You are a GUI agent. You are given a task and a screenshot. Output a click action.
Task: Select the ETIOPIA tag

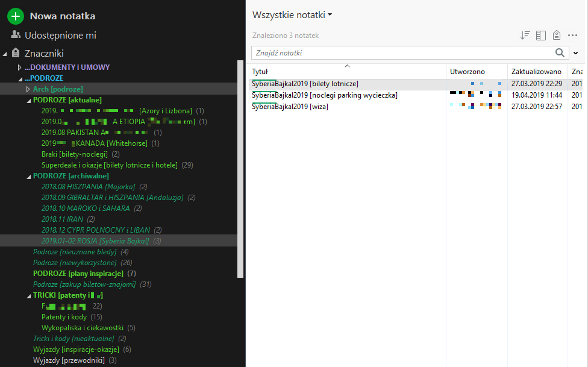click(x=118, y=122)
